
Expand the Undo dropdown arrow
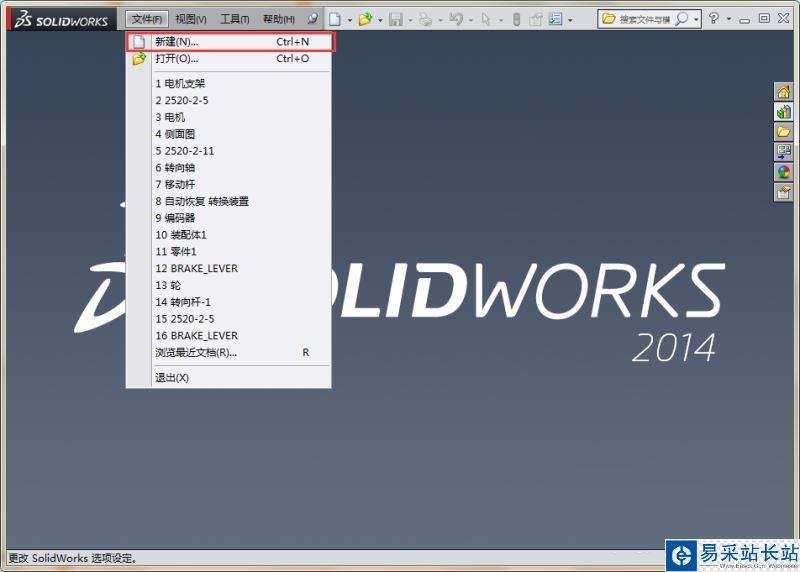point(470,20)
